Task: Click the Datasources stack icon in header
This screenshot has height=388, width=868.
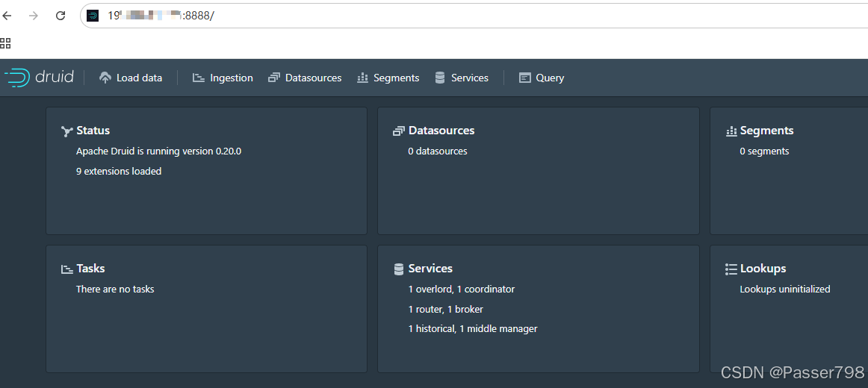Action: pos(273,78)
